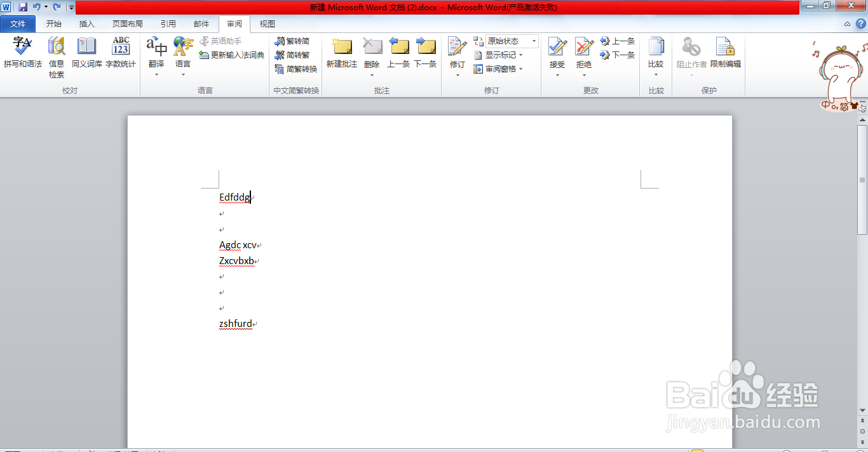Expand the Language (语言) dropdown arrow
868x452 pixels.
tap(183, 75)
